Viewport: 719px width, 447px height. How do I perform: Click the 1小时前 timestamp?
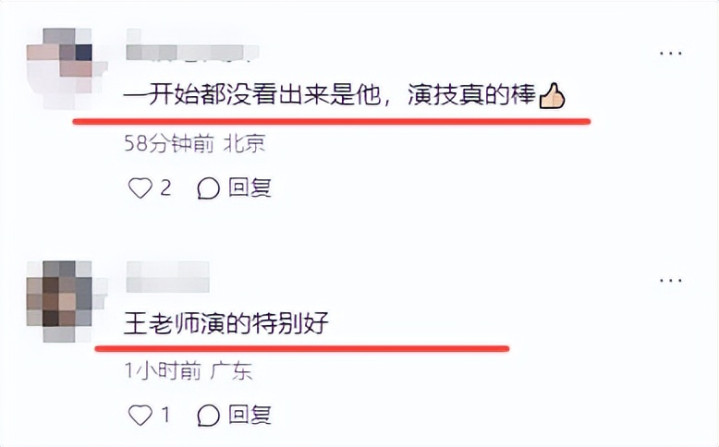[x=163, y=370]
